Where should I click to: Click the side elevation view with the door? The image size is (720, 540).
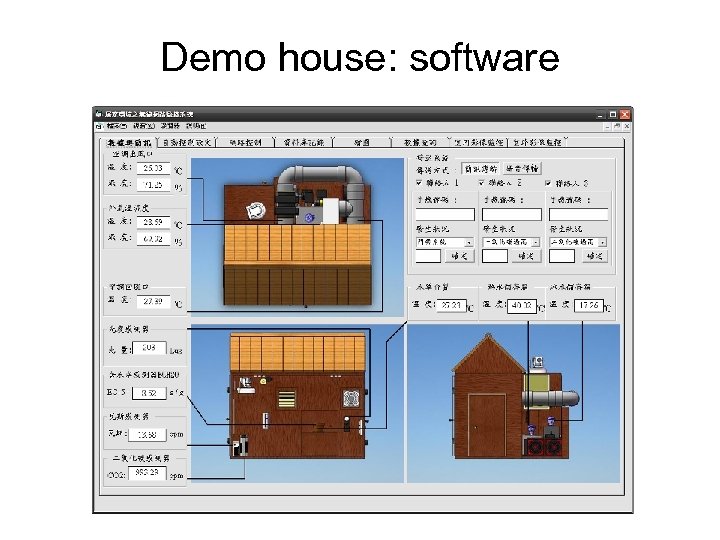point(514,404)
